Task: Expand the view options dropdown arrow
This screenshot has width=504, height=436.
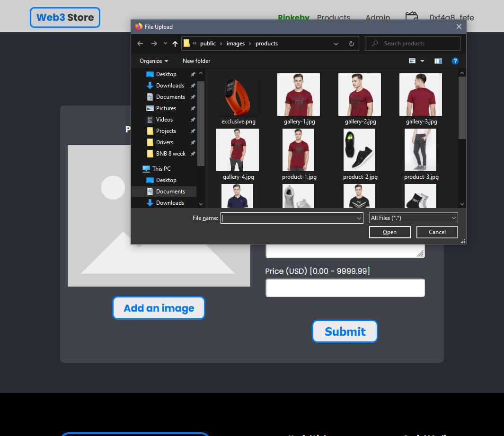Action: tap(423, 61)
